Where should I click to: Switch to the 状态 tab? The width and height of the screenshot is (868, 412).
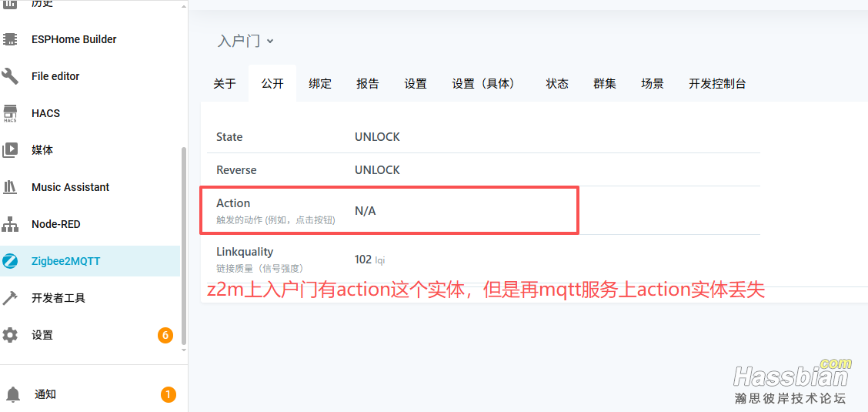pyautogui.click(x=557, y=84)
